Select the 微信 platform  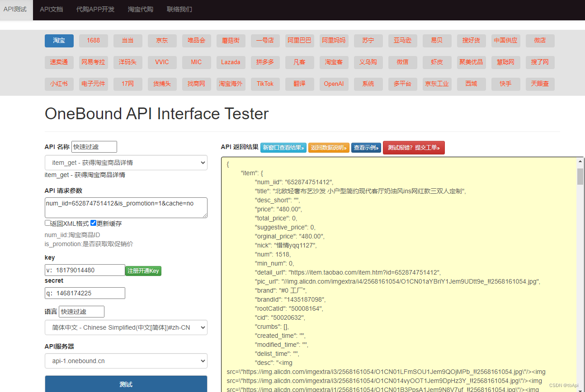pyautogui.click(x=403, y=62)
